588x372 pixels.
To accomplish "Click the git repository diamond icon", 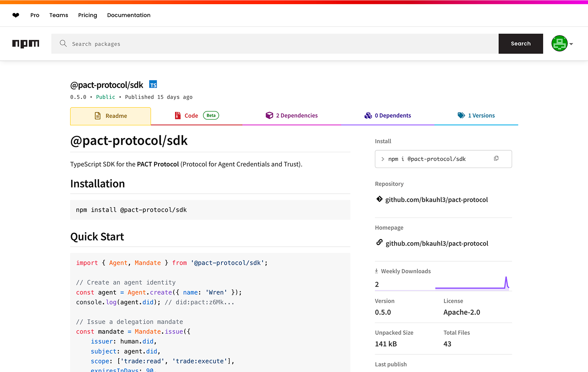I will (379, 199).
